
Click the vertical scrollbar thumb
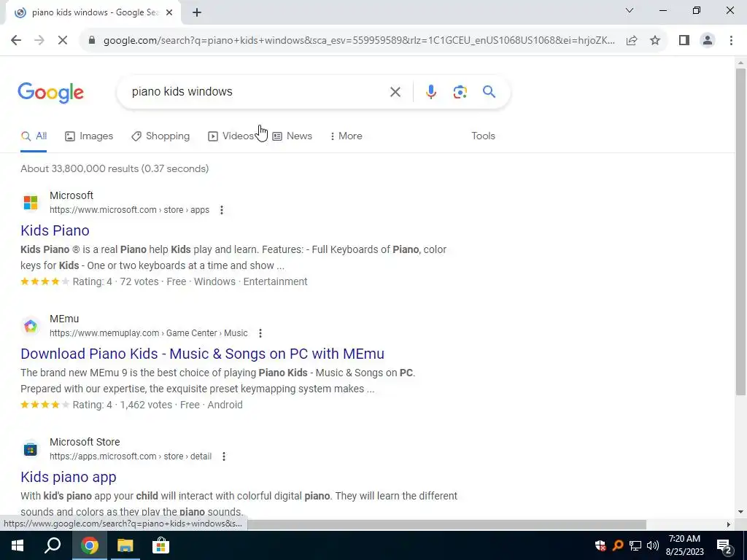(740, 231)
